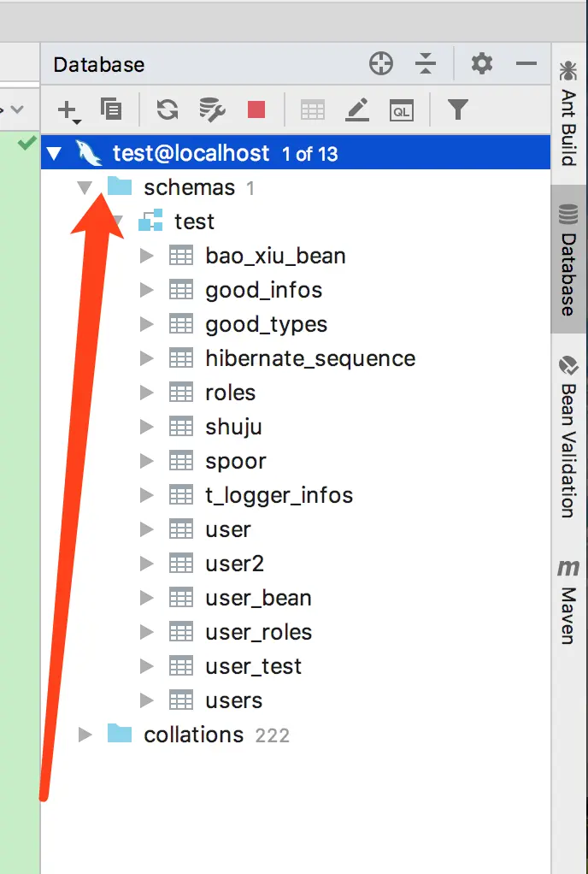Expand the collations folder
The height and width of the screenshot is (874, 588).
[85, 735]
